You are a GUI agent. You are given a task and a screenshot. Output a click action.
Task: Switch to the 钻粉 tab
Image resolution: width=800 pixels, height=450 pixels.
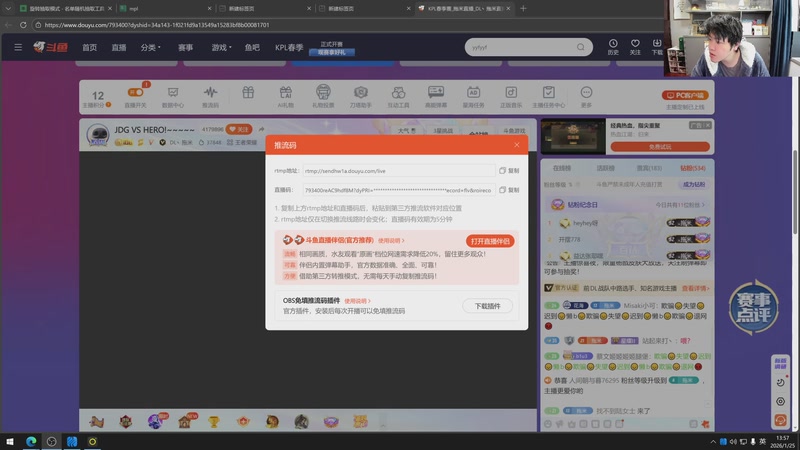tap(692, 168)
